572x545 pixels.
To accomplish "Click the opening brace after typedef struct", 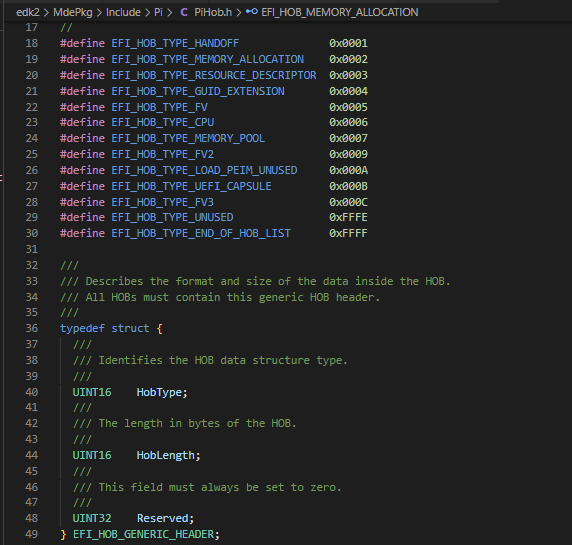I will [159, 328].
